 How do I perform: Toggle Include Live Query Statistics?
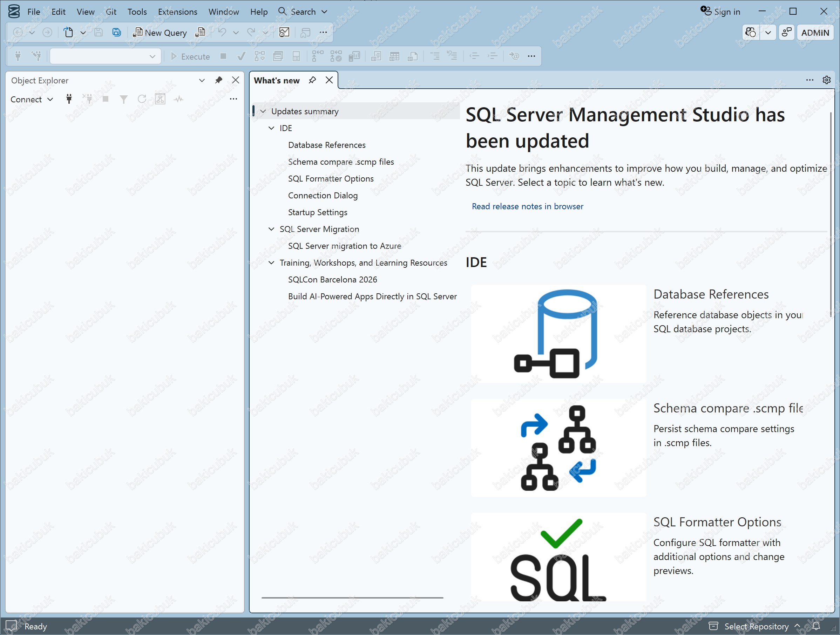[336, 56]
